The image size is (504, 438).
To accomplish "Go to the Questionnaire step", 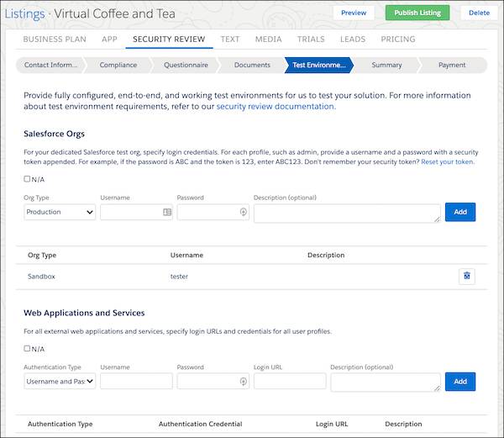I will [x=186, y=65].
